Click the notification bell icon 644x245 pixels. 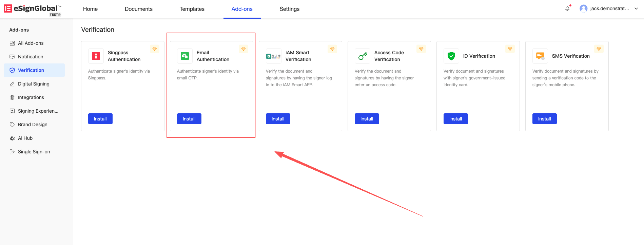pyautogui.click(x=567, y=9)
